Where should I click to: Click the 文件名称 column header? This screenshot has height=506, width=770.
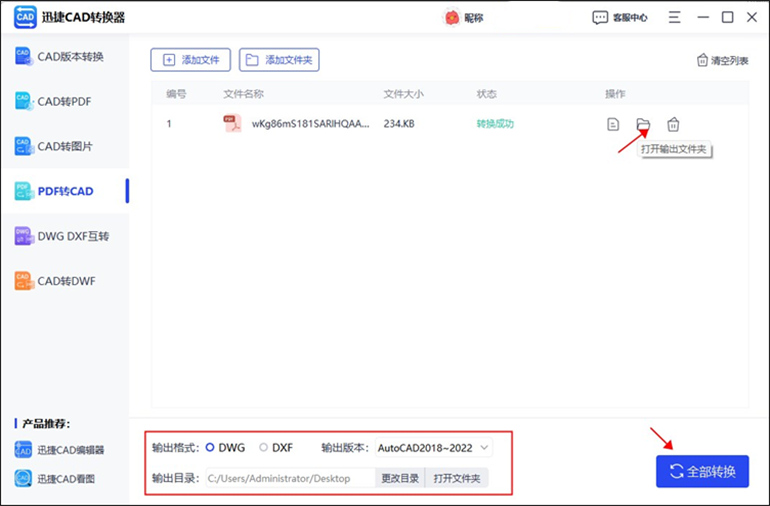pos(244,94)
